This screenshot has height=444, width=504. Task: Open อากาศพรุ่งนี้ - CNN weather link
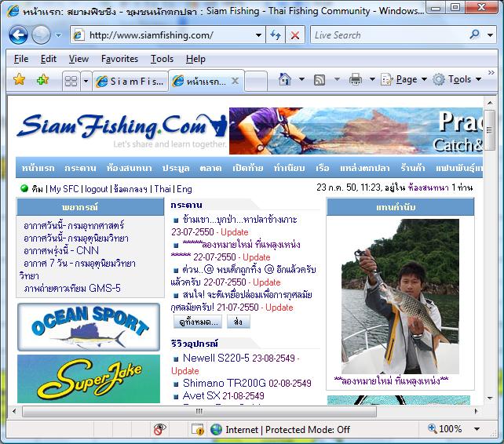[x=61, y=250]
